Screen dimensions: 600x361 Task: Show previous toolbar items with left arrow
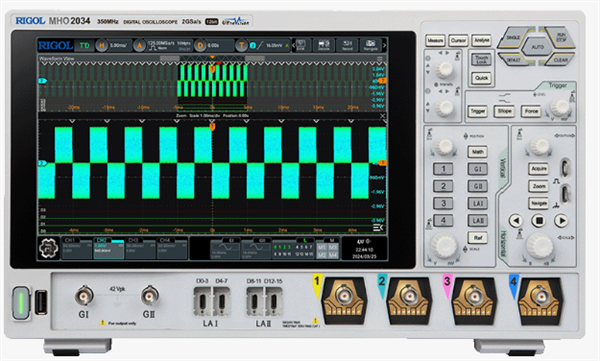point(294,45)
